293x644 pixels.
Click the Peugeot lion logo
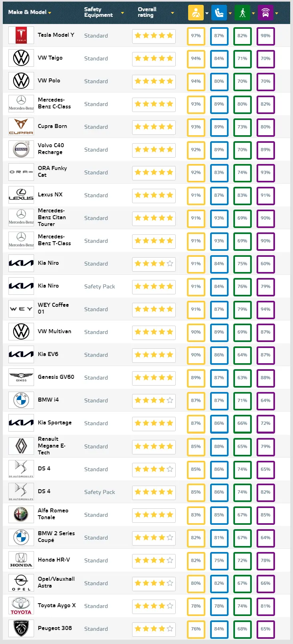21,628
